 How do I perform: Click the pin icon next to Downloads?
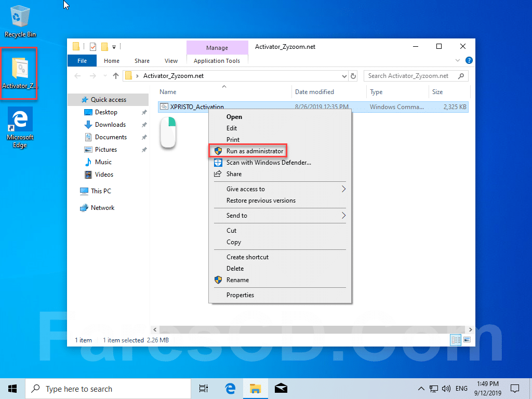click(x=144, y=125)
